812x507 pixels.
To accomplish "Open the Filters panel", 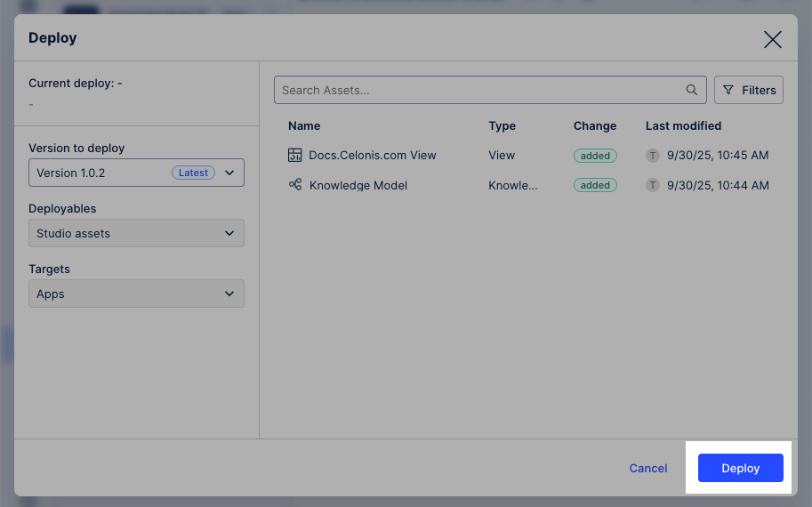I will tap(749, 90).
